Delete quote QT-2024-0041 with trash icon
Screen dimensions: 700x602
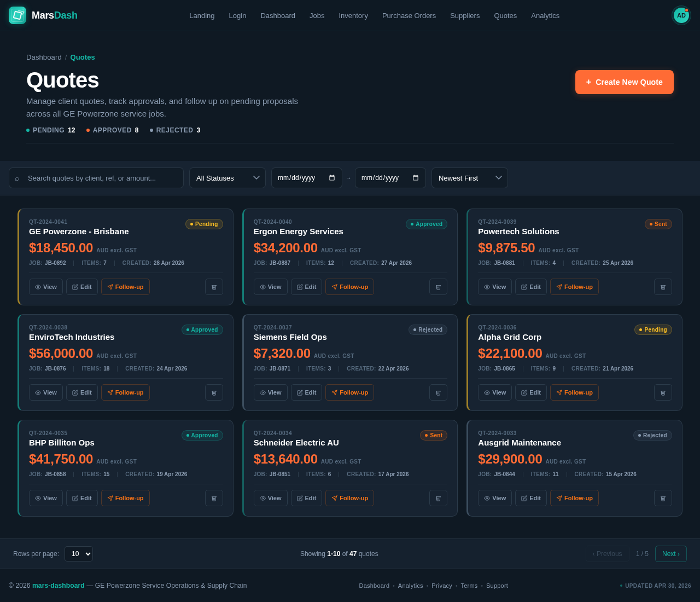click(214, 287)
